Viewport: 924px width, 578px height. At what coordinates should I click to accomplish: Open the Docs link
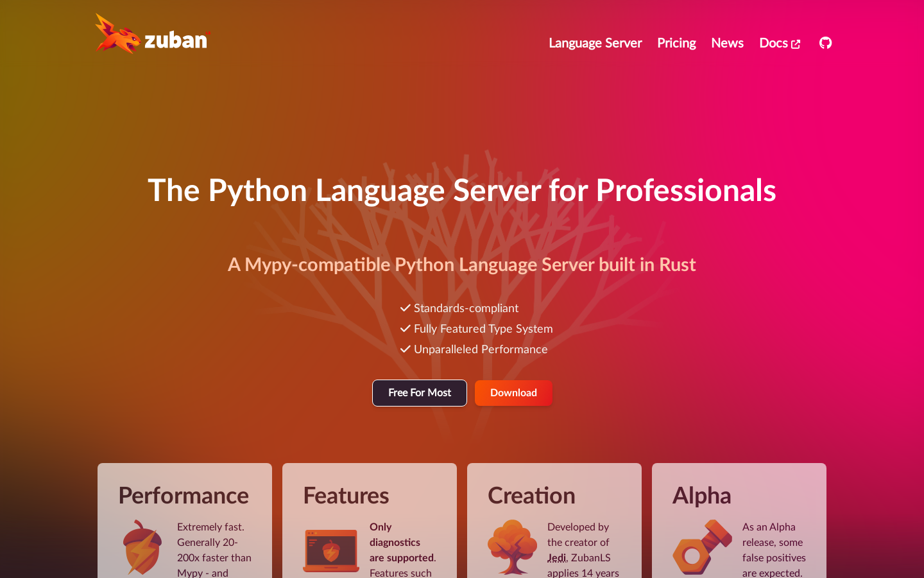tap(780, 43)
